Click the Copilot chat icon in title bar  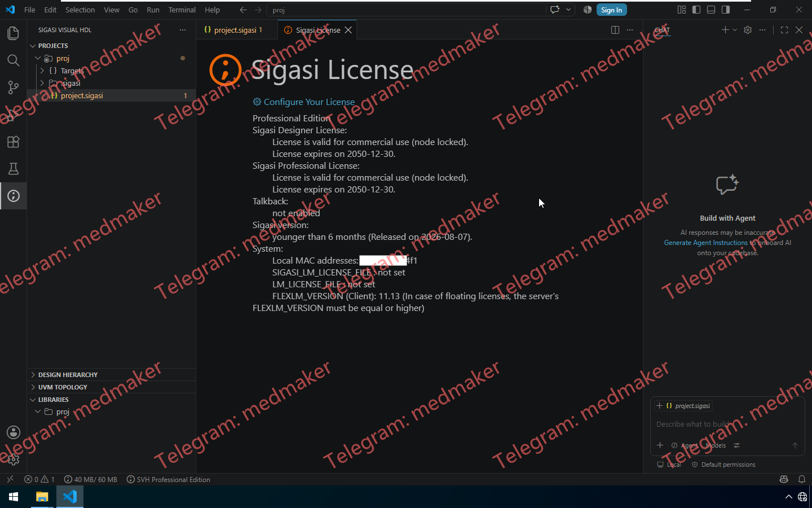point(555,10)
